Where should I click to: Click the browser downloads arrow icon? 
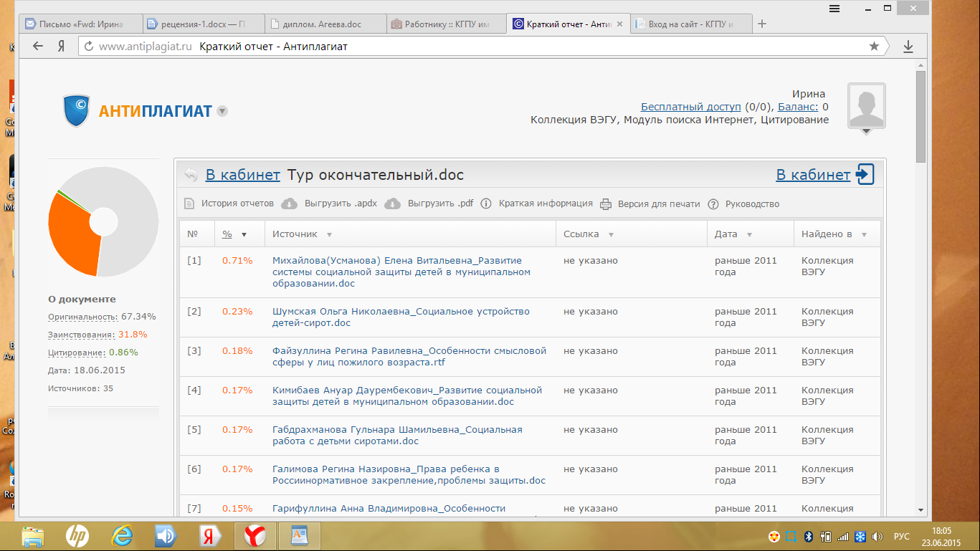point(908,47)
